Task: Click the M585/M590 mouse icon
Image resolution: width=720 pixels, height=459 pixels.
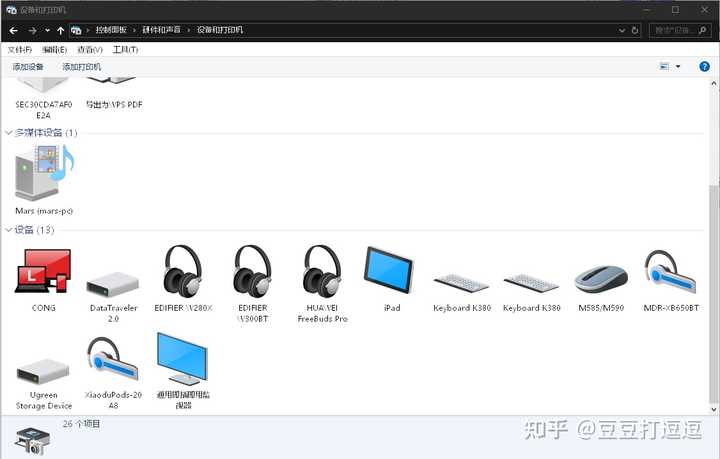Action: tap(601, 279)
